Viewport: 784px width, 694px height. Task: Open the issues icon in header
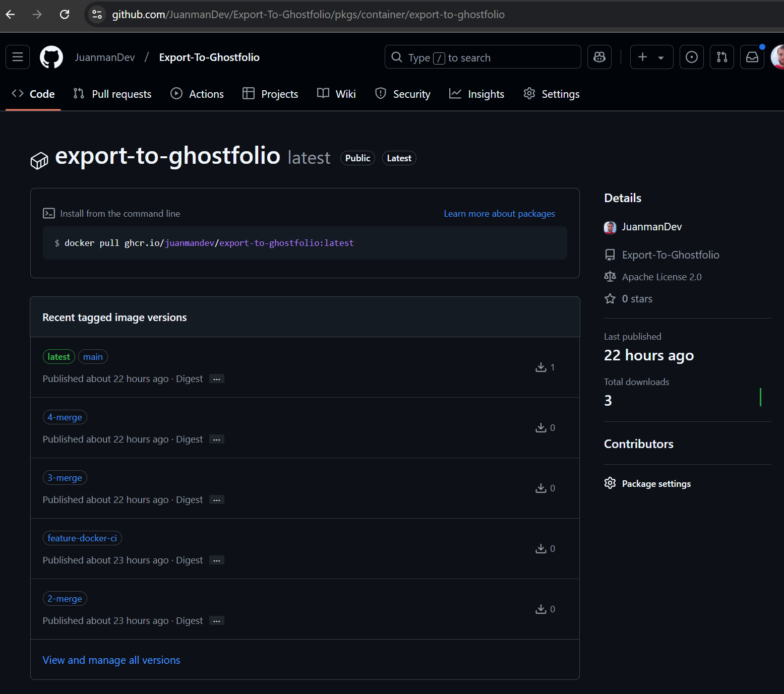pyautogui.click(x=691, y=57)
